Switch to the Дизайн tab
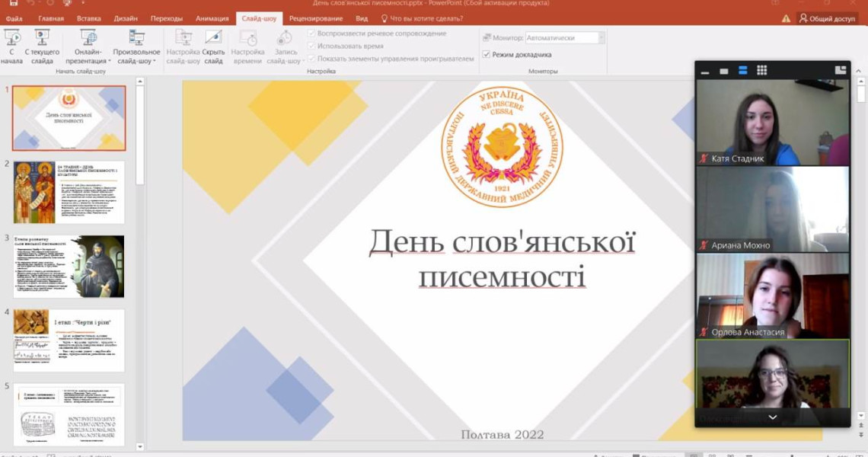868x457 pixels. (126, 18)
